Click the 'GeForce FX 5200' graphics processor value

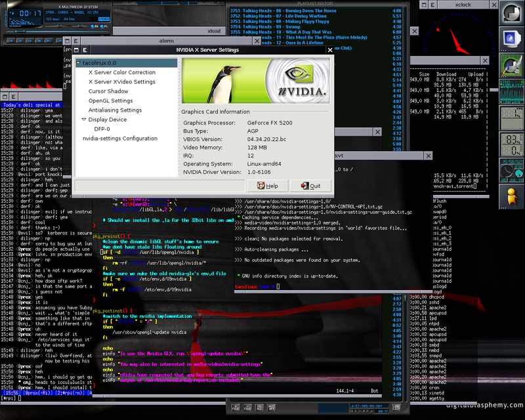tap(270, 123)
